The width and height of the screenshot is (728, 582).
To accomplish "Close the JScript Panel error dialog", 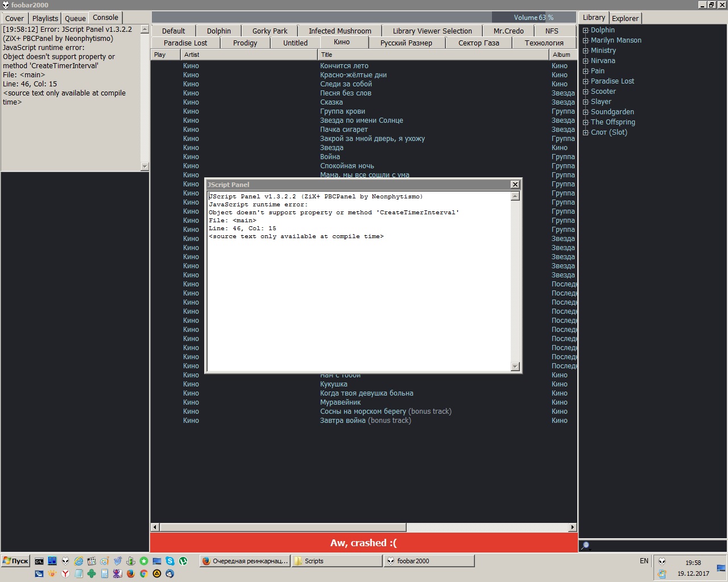I will pos(515,184).
